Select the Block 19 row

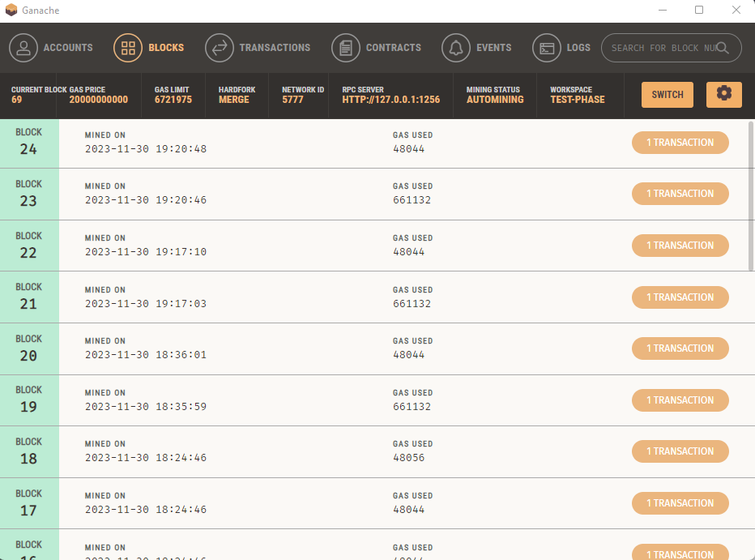click(x=377, y=400)
